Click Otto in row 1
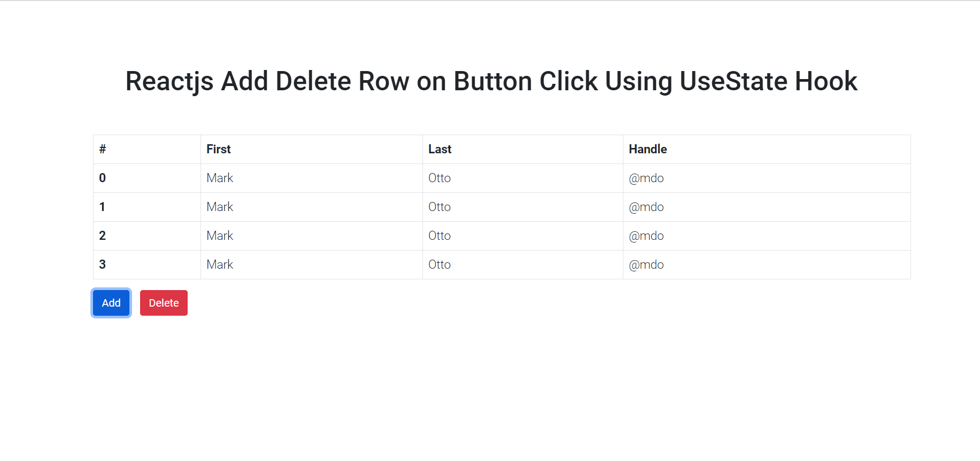Image resolution: width=980 pixels, height=461 pixels. (439, 207)
